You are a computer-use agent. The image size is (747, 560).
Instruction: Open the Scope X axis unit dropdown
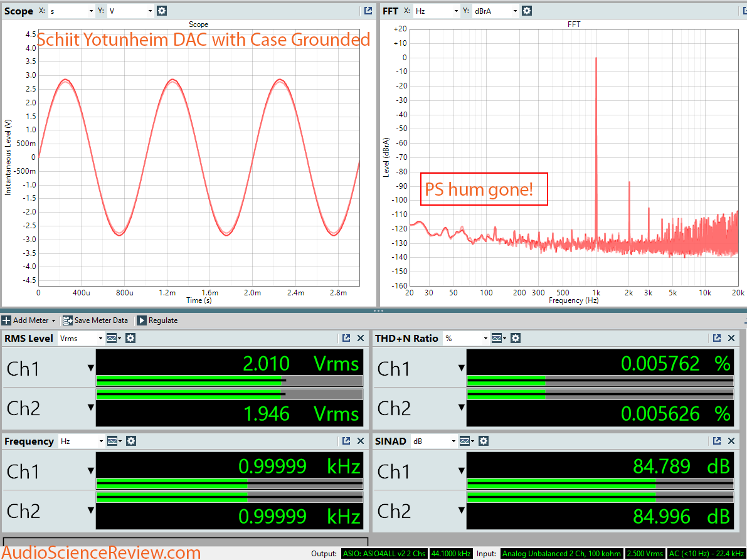[x=72, y=11]
